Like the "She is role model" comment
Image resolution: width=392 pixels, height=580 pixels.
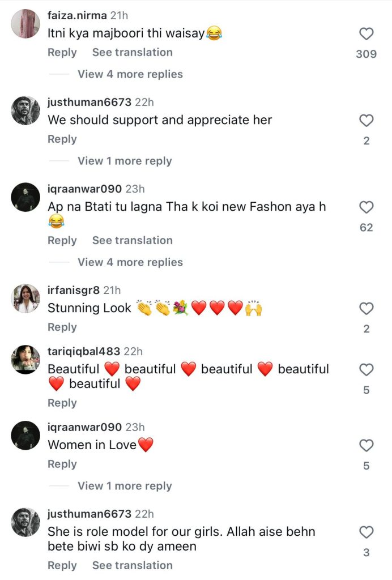tap(367, 532)
